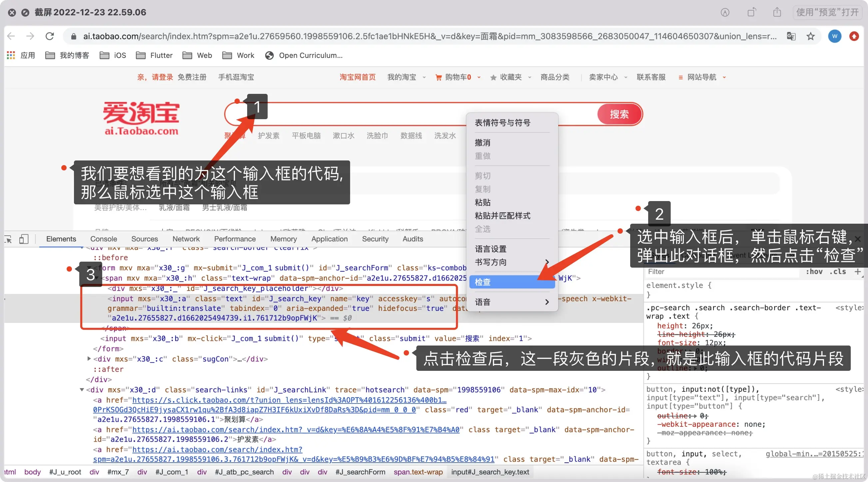This screenshot has height=482, width=868.
Task: Click the new style rule plus icon
Action: [858, 272]
